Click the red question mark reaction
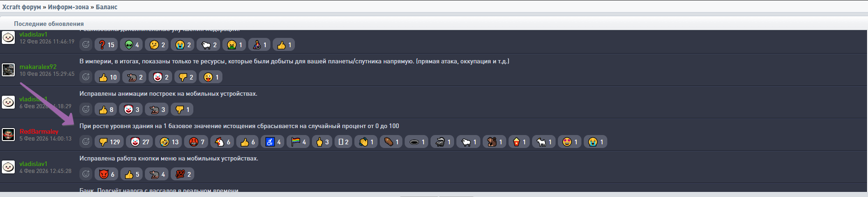 tap(106, 45)
